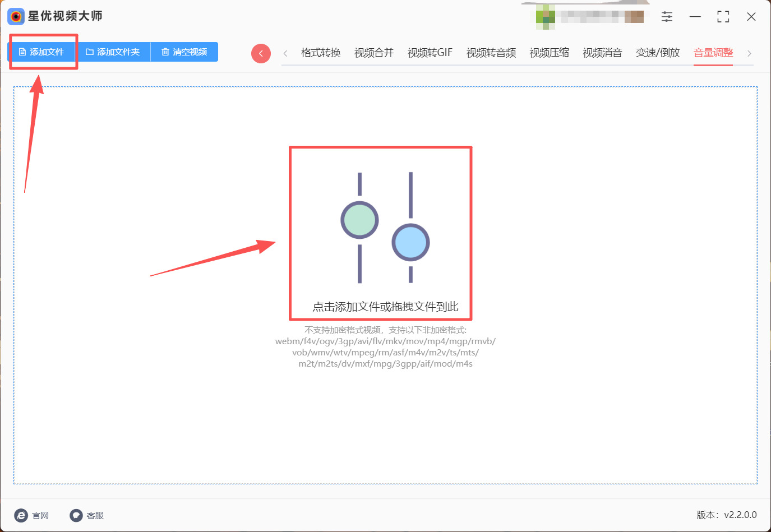Maximize the window with the fullscreen icon
Screen dimensions: 771x532
[x=723, y=17]
